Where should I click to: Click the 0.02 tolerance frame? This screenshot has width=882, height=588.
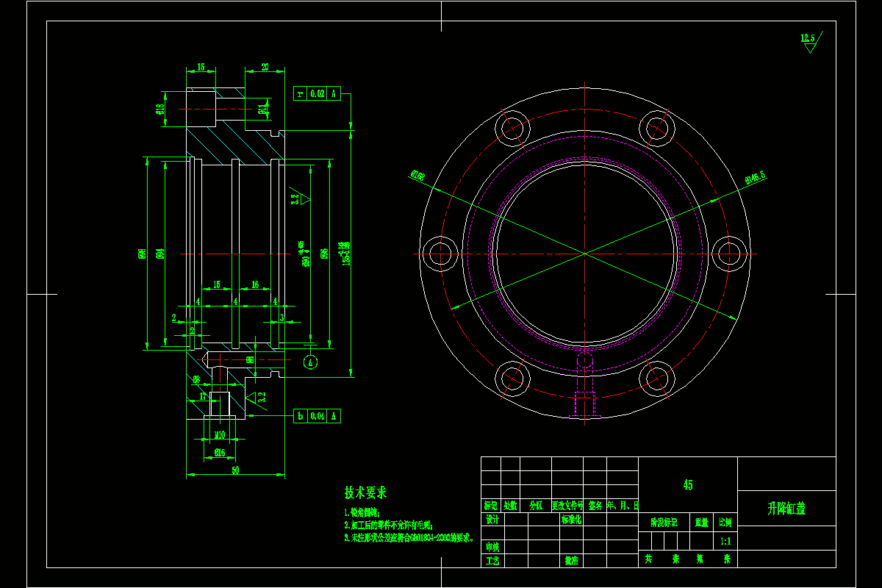[x=318, y=93]
